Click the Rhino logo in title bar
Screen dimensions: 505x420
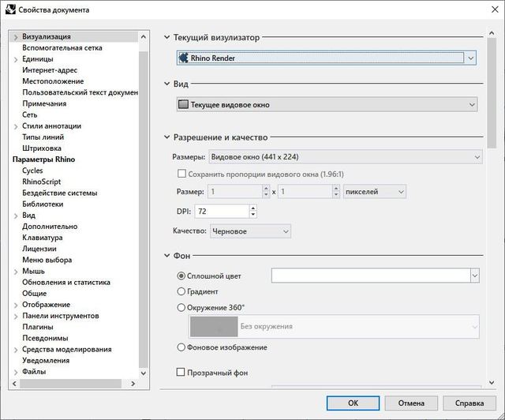(x=10, y=9)
